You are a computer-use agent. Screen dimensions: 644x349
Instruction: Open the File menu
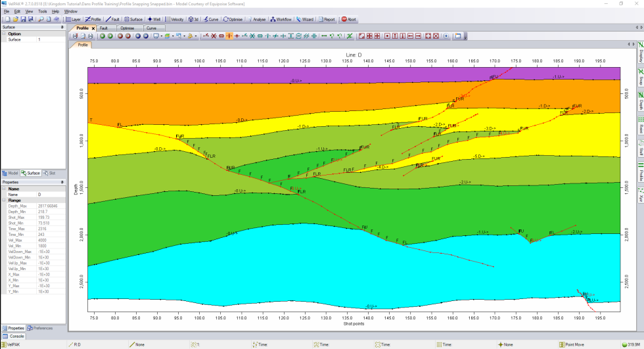click(7, 11)
